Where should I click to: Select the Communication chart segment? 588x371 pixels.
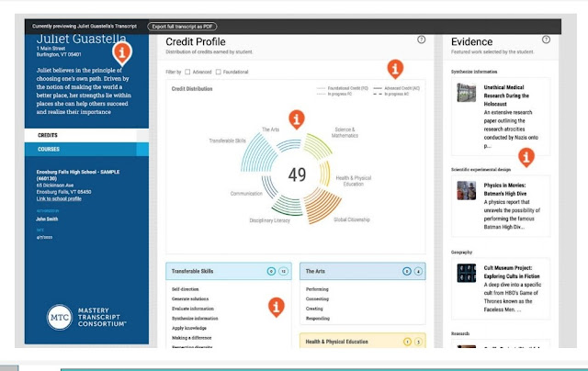pos(269,186)
